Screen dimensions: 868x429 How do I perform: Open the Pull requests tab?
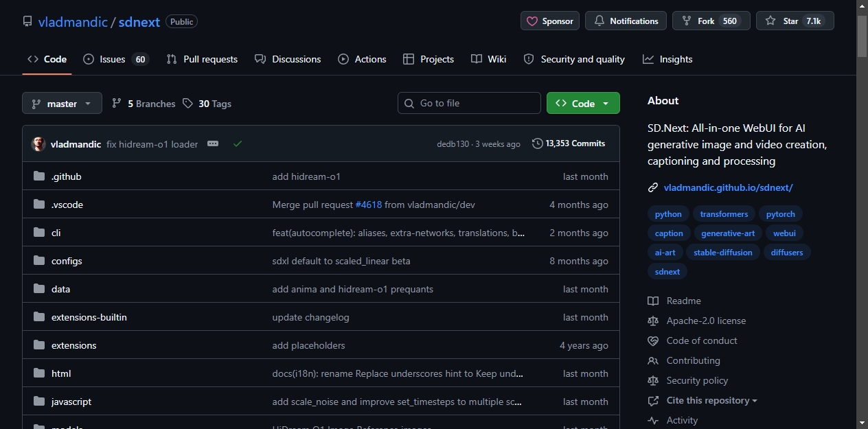tap(202, 59)
